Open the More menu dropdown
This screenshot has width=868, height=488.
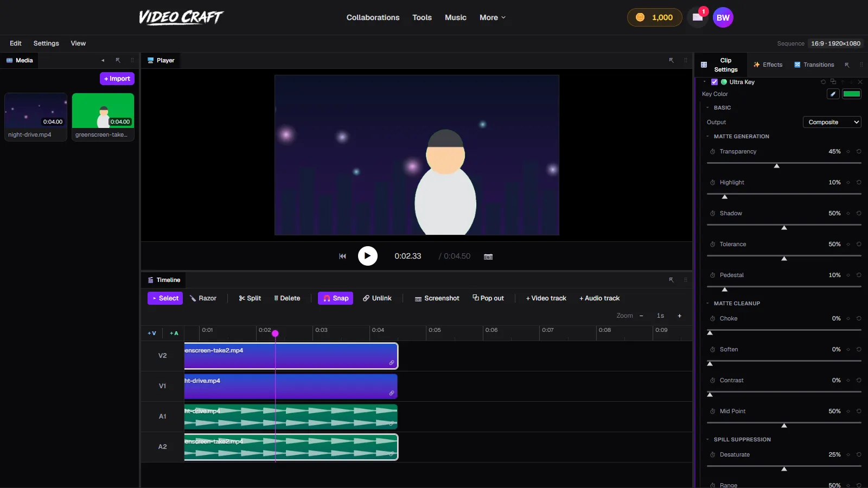click(x=493, y=17)
